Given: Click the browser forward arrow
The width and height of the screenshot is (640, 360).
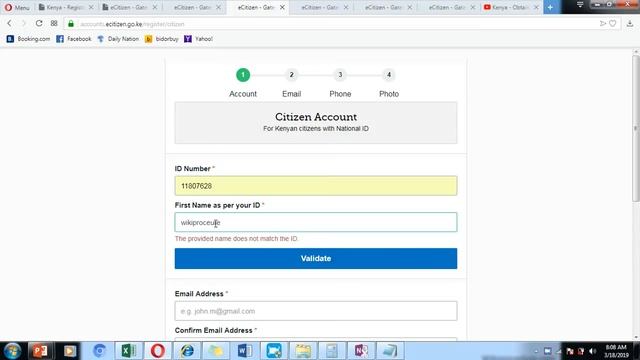Looking at the screenshot, I should 23,24.
